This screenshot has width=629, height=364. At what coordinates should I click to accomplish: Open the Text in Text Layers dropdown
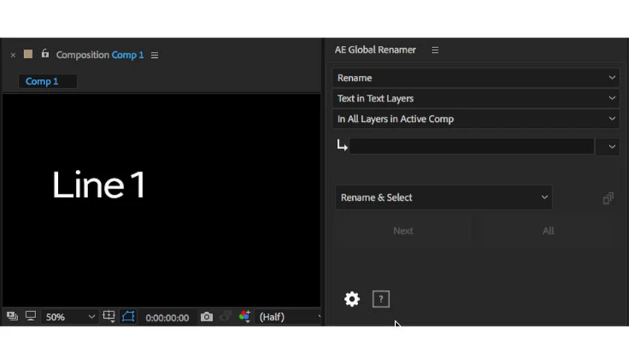476,99
